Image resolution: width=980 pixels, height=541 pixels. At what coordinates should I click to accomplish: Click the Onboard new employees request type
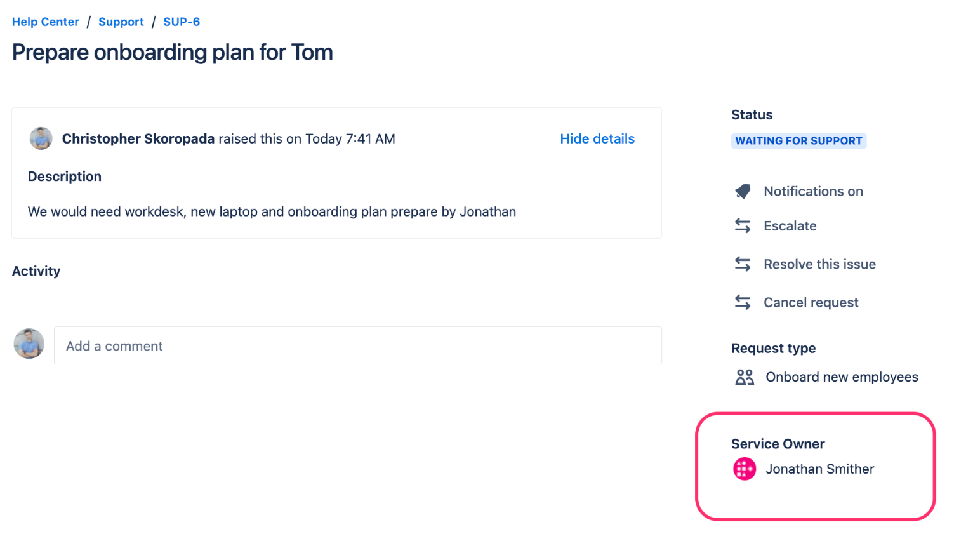tap(842, 377)
